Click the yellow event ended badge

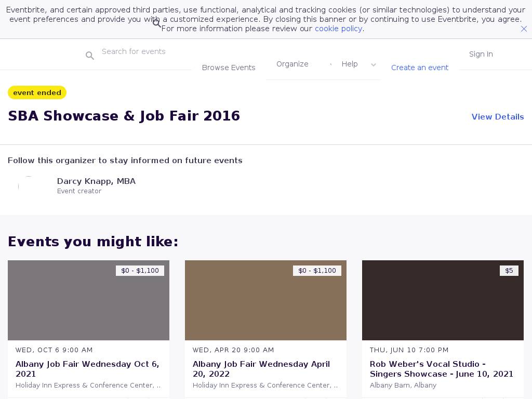coord(37,92)
